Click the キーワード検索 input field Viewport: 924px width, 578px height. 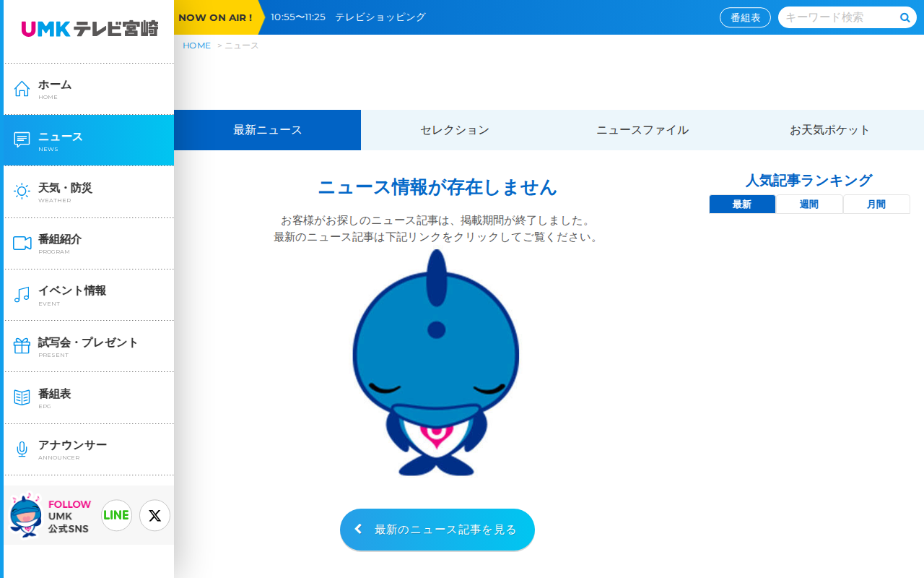[839, 17]
